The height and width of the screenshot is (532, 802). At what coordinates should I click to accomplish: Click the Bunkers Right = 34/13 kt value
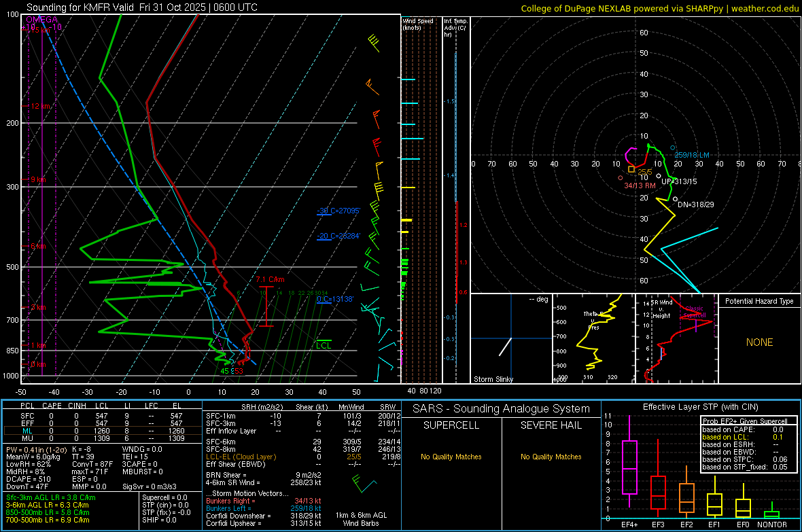pyautogui.click(x=264, y=501)
